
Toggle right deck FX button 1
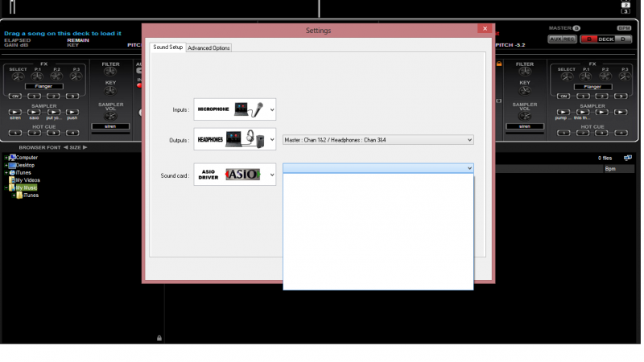pyautogui.click(x=582, y=96)
